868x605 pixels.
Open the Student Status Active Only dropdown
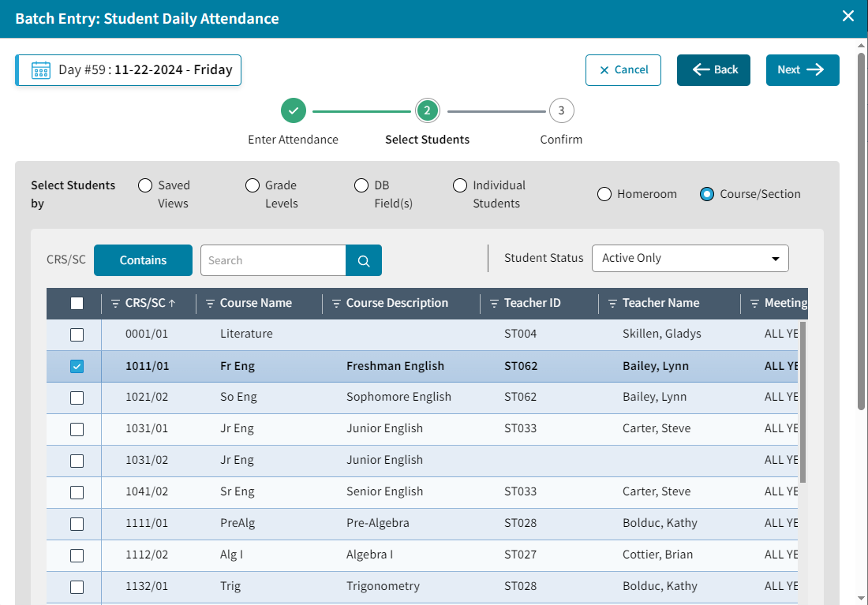(x=690, y=259)
